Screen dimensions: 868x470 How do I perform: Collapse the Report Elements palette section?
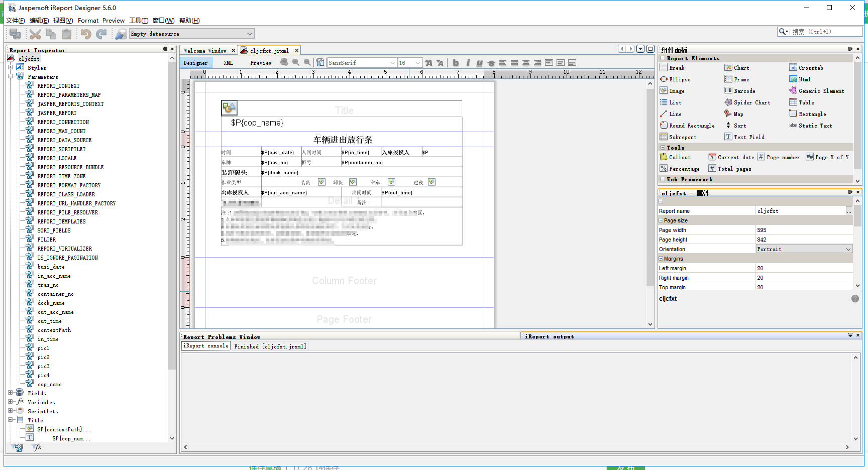(663, 58)
